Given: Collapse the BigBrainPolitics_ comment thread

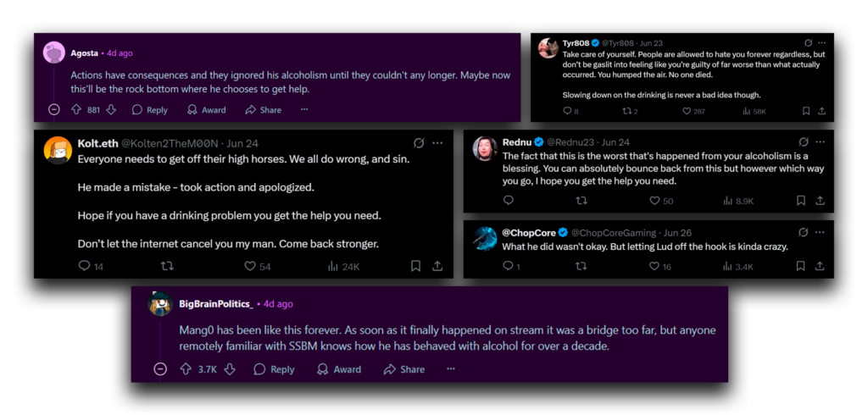Looking at the screenshot, I should pos(160,369).
